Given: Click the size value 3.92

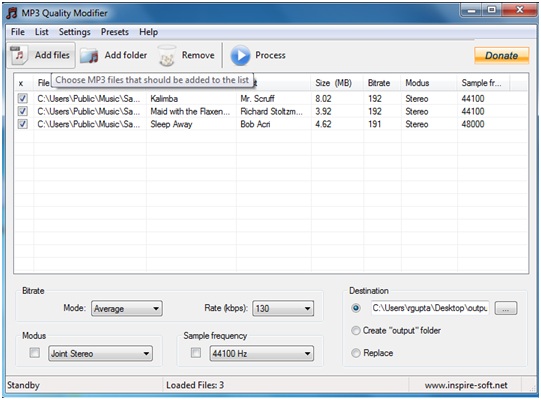Looking at the screenshot, I should point(323,111).
